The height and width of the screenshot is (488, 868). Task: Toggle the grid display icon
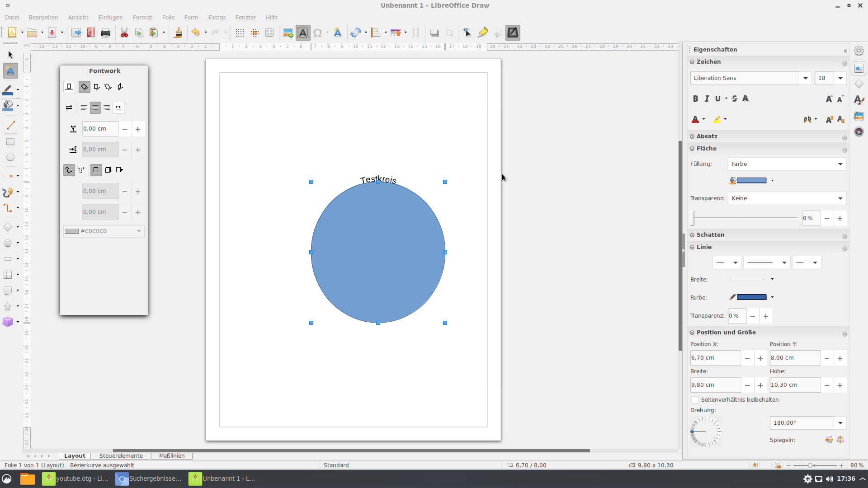tap(240, 33)
